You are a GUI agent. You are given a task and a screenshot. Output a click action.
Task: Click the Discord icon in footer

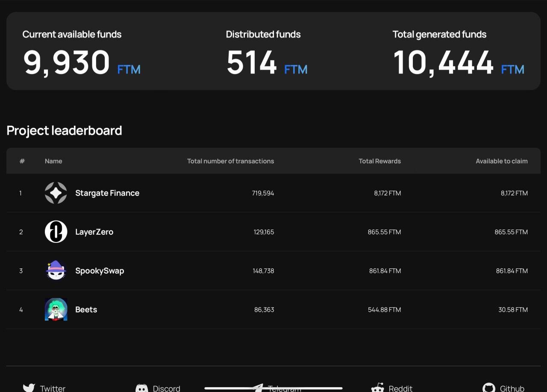(142, 388)
